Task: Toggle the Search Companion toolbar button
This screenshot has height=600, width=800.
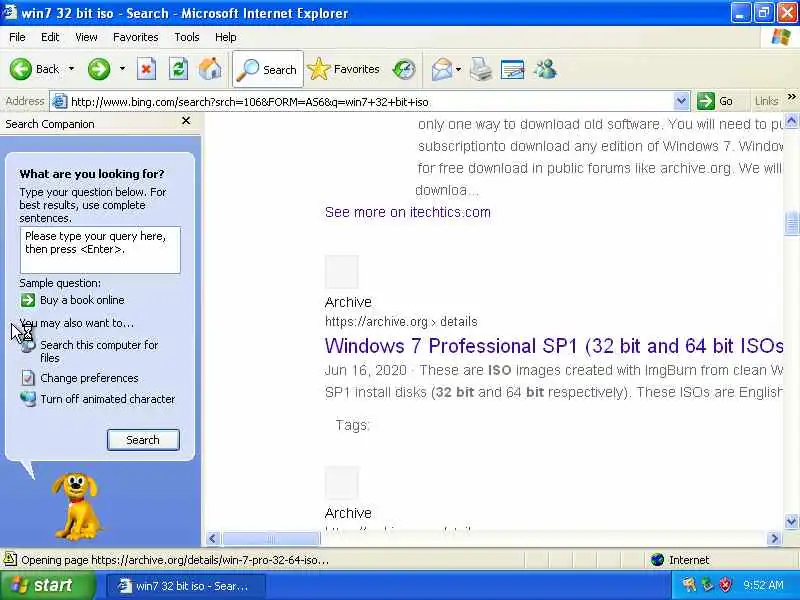Action: click(x=268, y=69)
